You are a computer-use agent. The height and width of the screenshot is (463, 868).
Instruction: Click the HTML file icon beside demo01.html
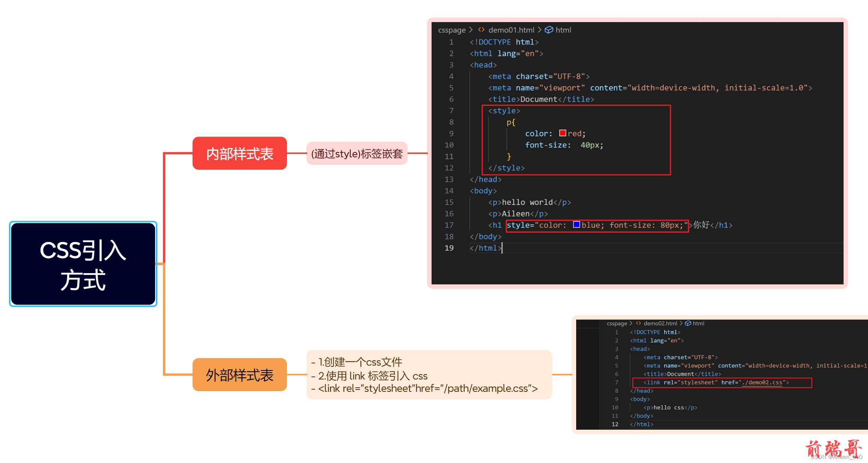pyautogui.click(x=481, y=30)
